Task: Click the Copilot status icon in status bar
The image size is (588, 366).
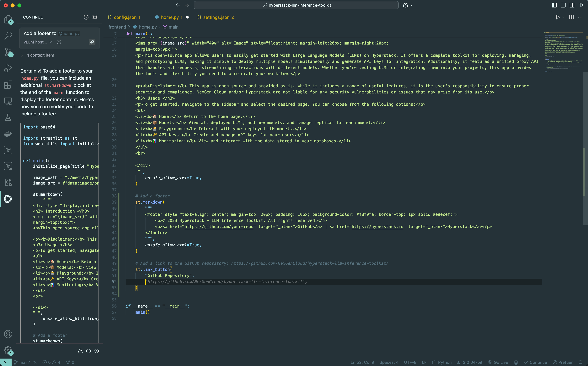Action: [x=516, y=362]
